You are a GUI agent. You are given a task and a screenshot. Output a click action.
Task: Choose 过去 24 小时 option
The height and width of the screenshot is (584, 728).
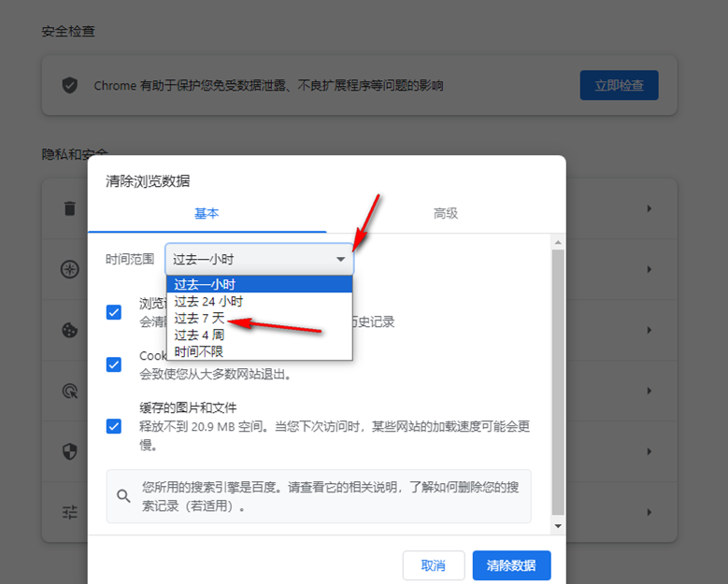(260, 301)
